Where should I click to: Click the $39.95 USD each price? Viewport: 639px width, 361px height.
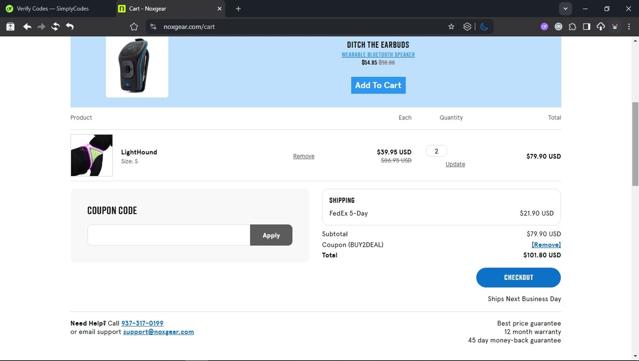(394, 152)
